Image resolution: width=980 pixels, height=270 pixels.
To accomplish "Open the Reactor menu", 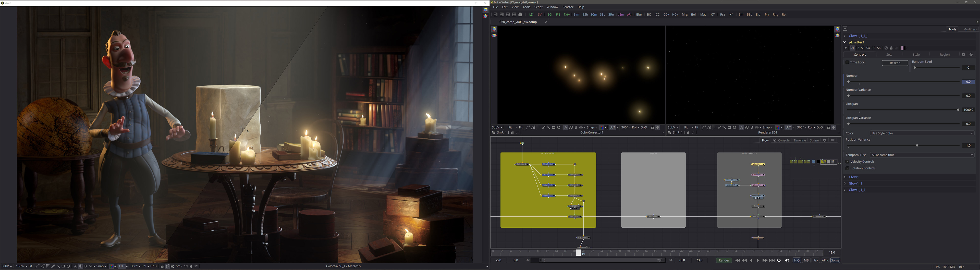I will coord(568,7).
